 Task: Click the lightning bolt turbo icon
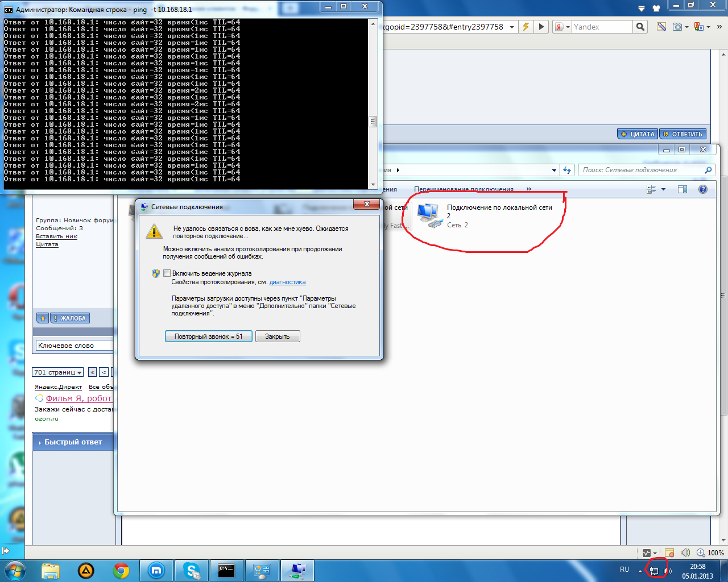tap(526, 27)
